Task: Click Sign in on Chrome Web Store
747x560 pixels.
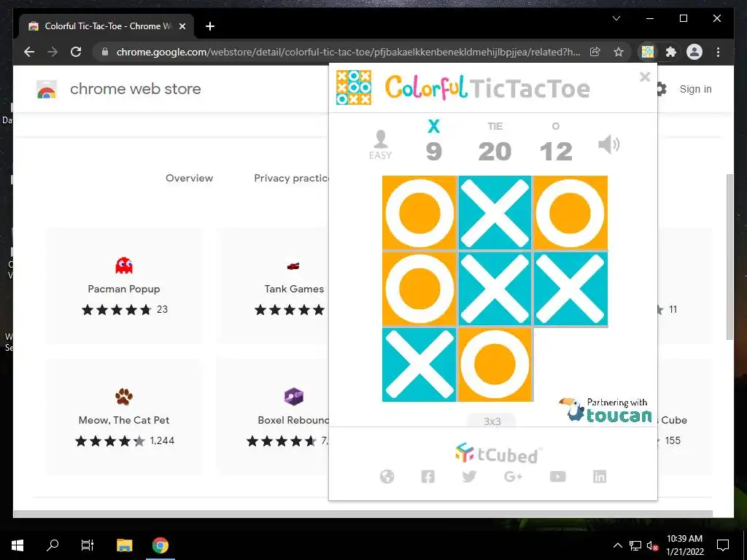Action: (x=695, y=89)
